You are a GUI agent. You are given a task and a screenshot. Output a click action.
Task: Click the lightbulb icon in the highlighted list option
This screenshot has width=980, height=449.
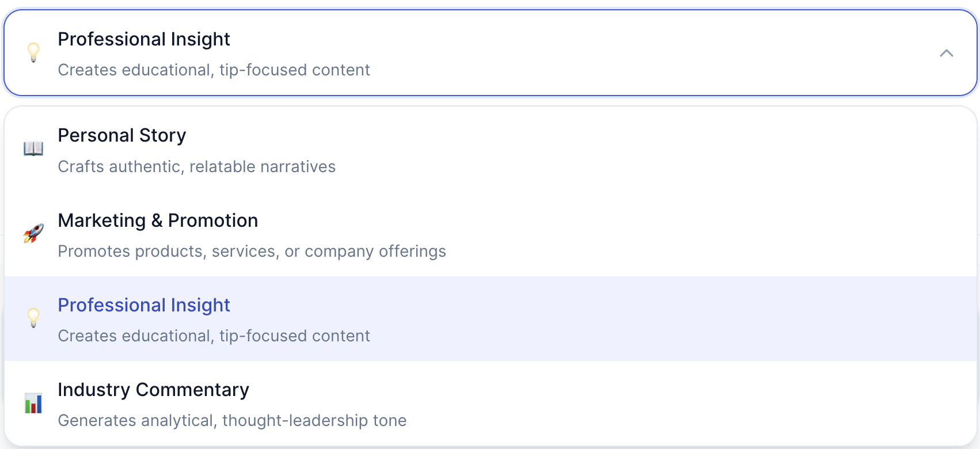pos(33,318)
